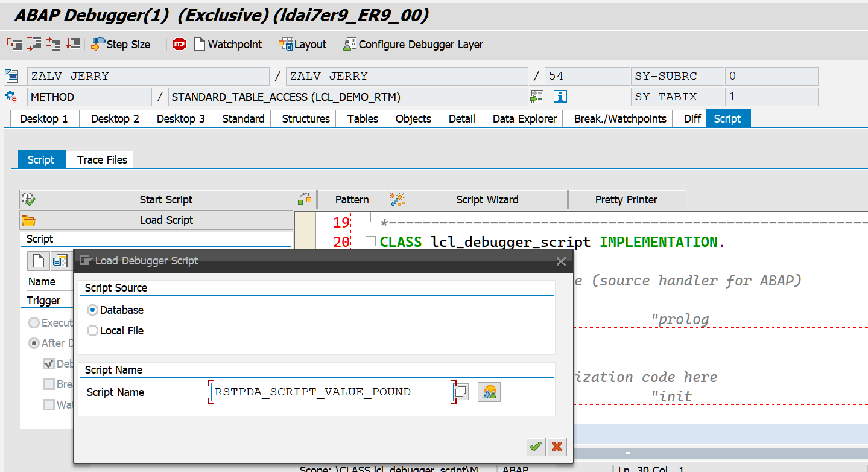
Task: Click the METHOD field text
Action: 89,97
